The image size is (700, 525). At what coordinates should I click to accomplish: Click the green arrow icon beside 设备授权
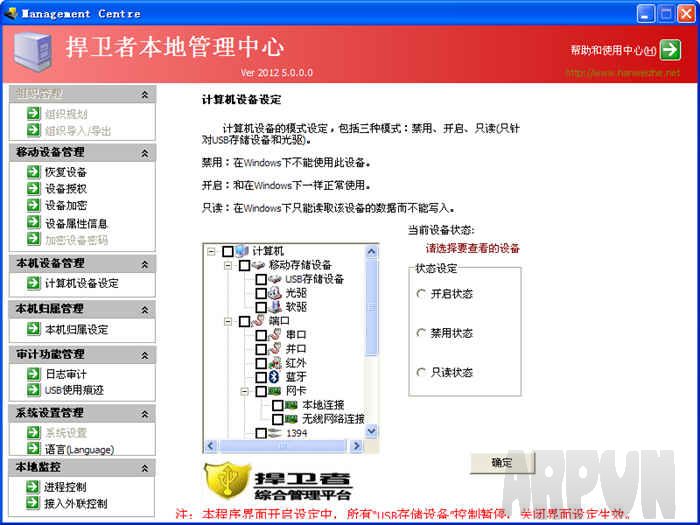coord(33,188)
